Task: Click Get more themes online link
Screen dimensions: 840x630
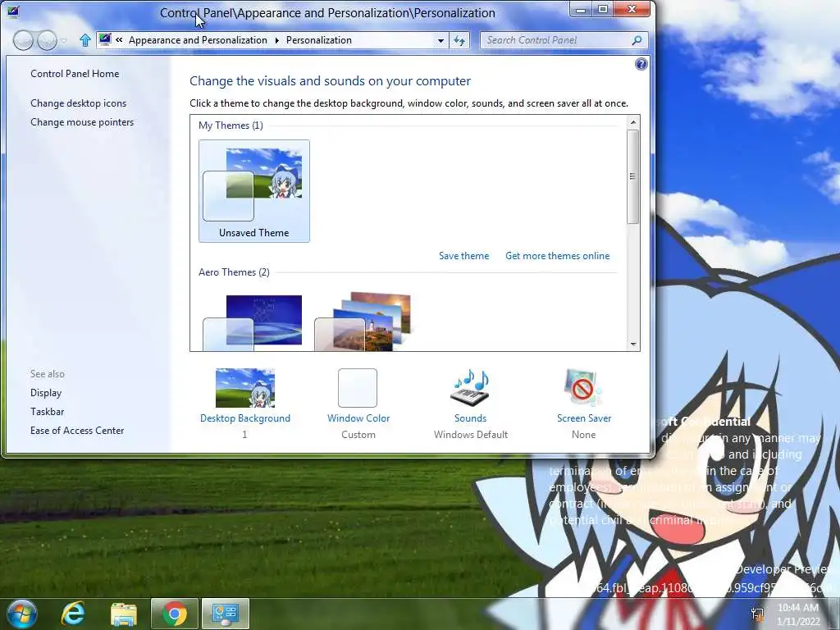Action: coord(557,256)
